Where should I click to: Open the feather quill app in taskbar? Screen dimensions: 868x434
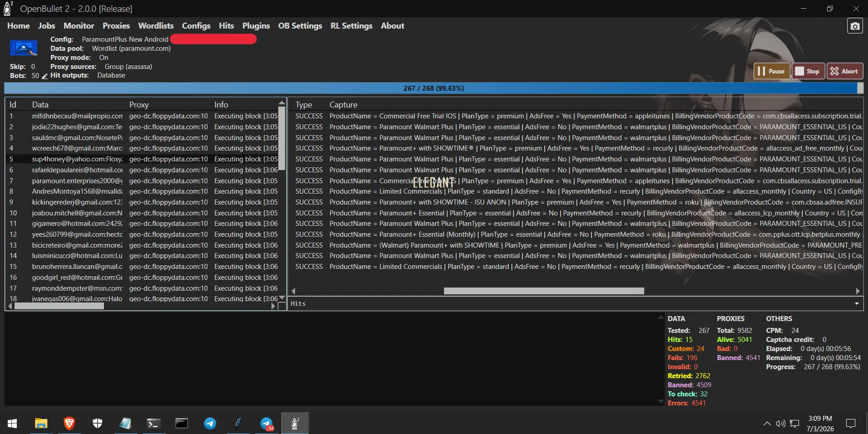[x=238, y=424]
